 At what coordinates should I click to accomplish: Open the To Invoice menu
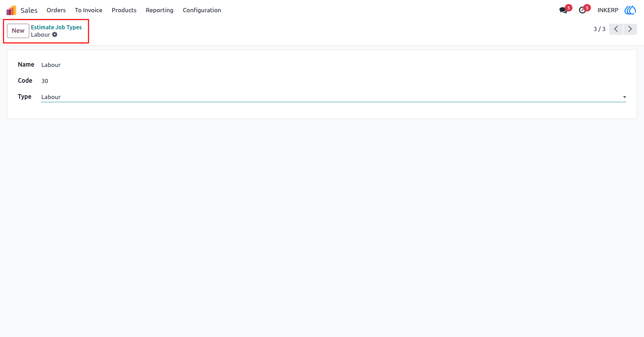89,10
